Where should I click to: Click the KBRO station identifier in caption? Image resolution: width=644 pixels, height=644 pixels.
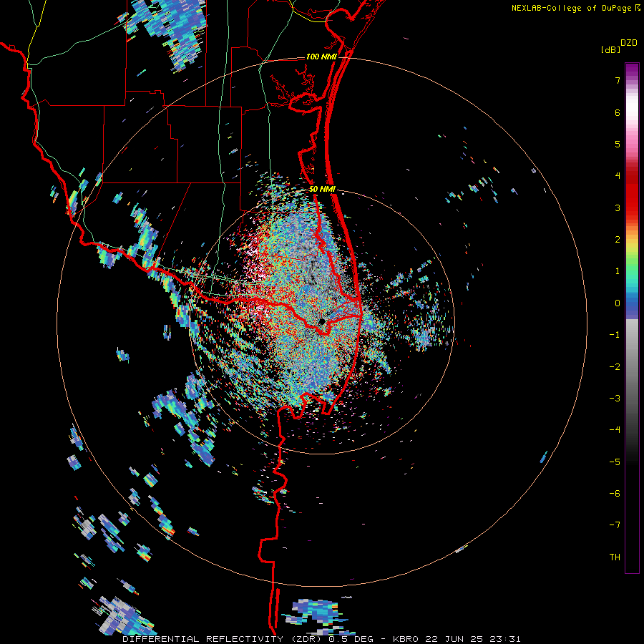[406, 639]
